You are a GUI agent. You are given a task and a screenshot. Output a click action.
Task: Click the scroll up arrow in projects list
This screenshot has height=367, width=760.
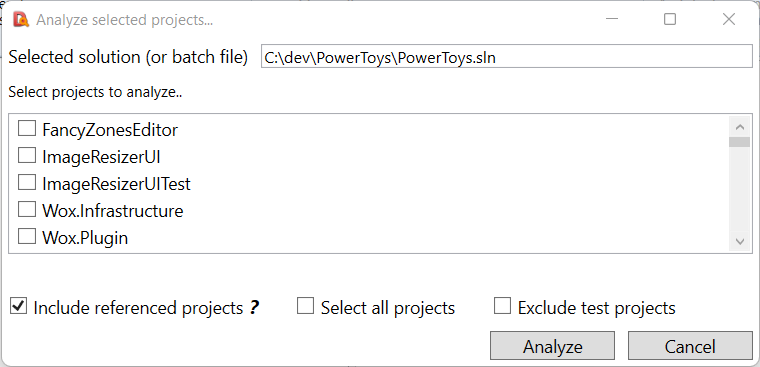pyautogui.click(x=739, y=127)
